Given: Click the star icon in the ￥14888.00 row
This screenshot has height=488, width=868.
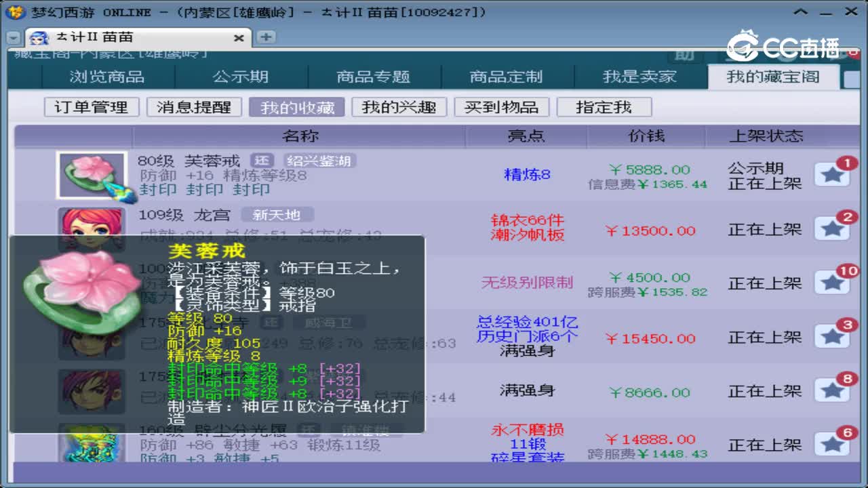Looking at the screenshot, I should point(832,445).
